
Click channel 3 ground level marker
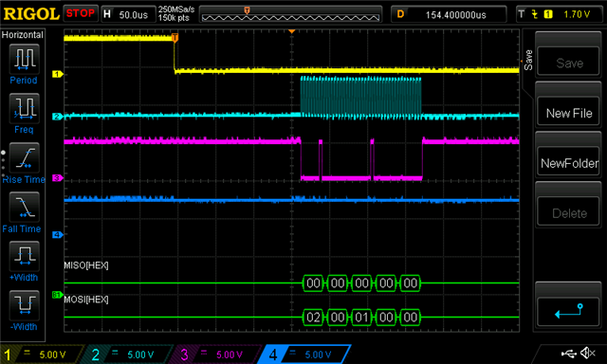[x=57, y=177]
